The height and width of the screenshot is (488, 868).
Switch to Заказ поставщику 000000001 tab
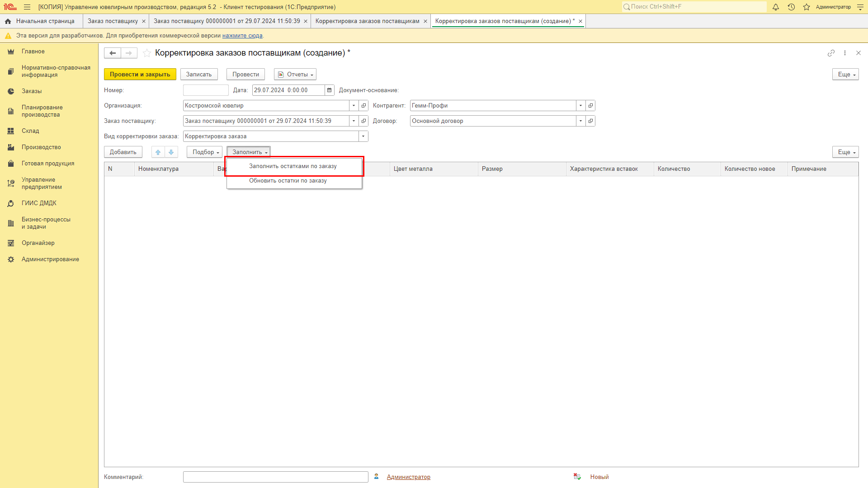227,21
